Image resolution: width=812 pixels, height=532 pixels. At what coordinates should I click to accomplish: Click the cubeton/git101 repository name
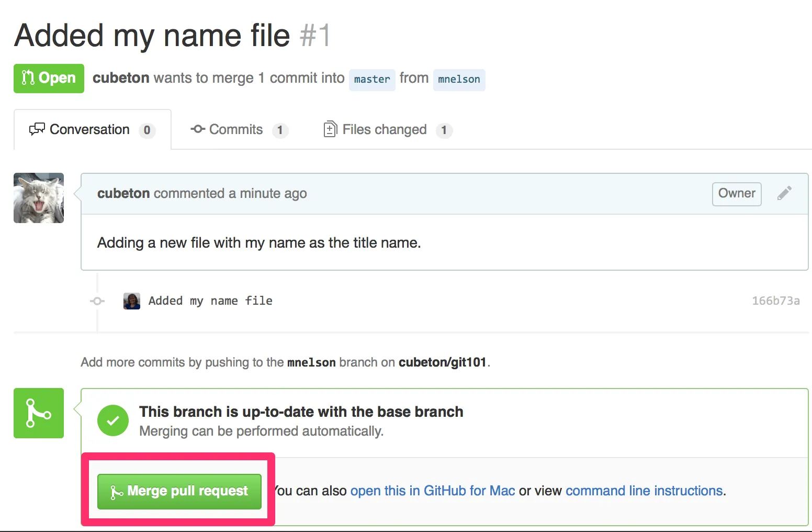443,362
